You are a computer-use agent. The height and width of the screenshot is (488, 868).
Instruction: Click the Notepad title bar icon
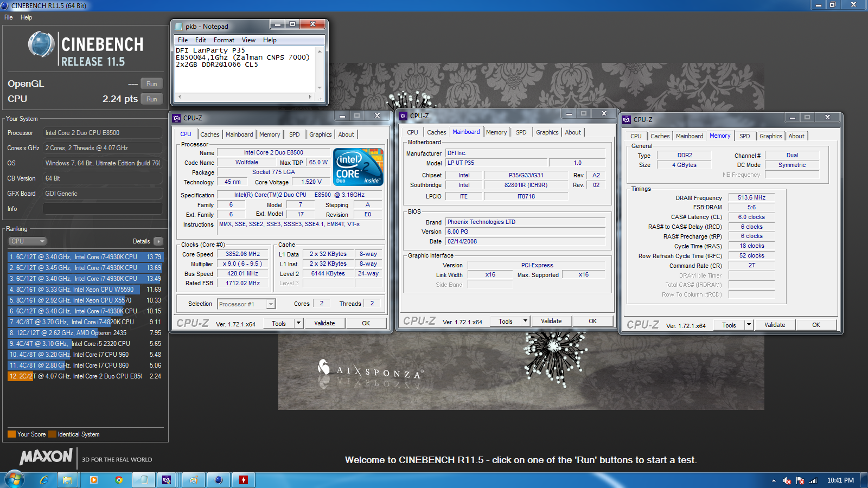click(178, 26)
